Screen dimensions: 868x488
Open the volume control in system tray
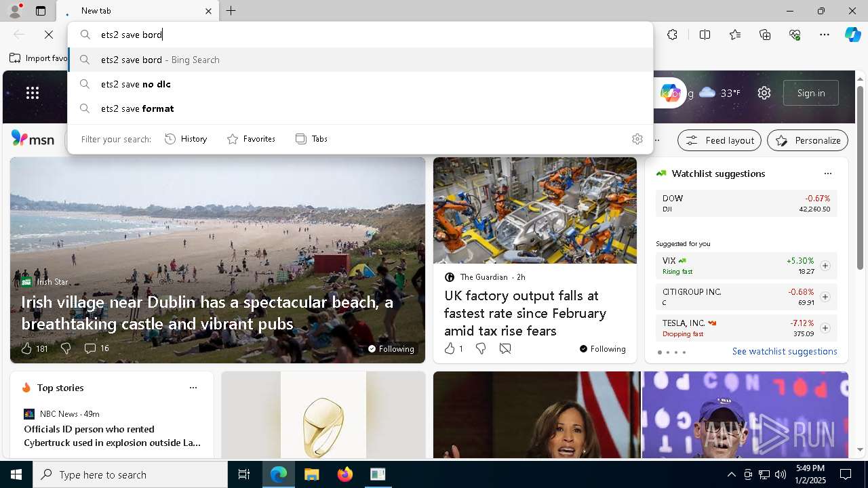click(780, 474)
